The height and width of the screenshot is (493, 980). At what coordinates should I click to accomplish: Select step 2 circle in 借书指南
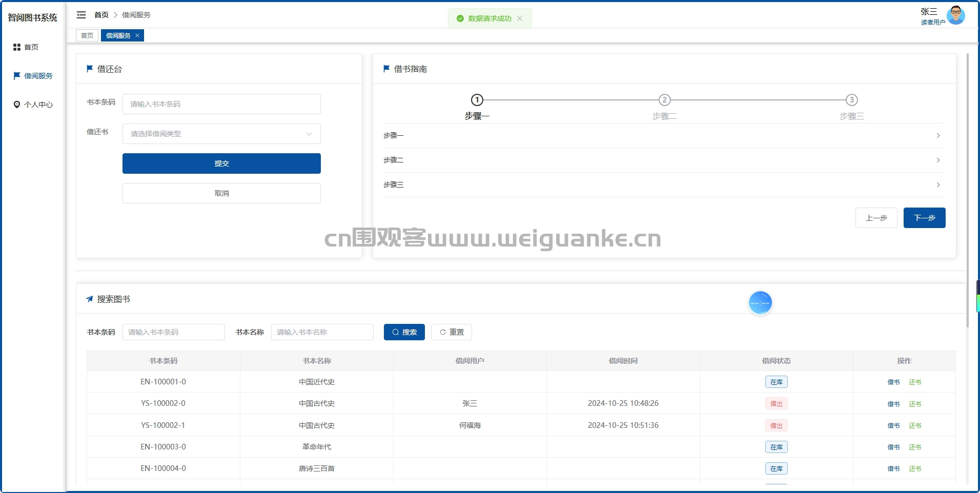pos(664,100)
